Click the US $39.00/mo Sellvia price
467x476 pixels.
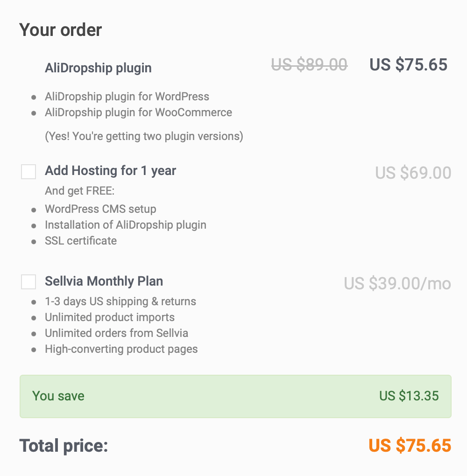396,284
